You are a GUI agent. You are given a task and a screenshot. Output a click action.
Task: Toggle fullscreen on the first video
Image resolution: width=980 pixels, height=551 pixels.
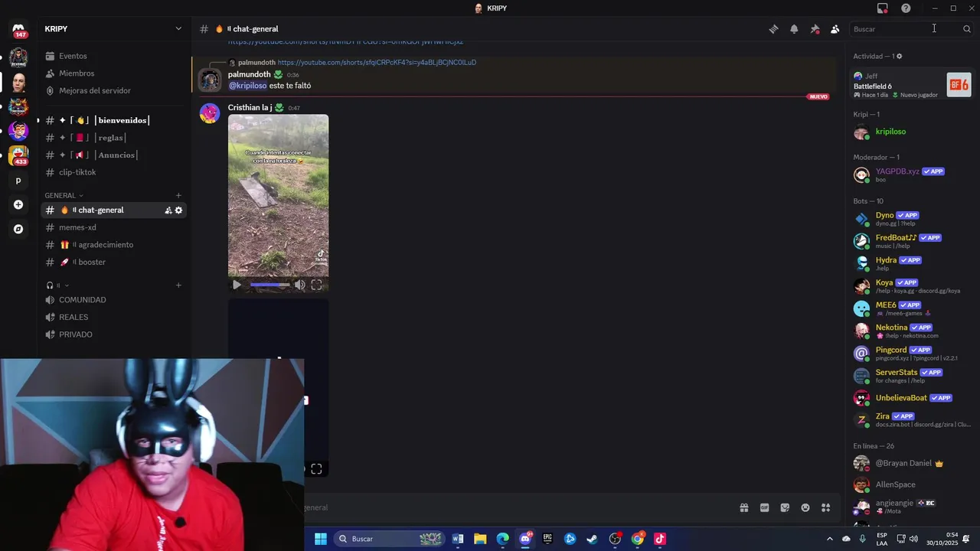tap(316, 285)
